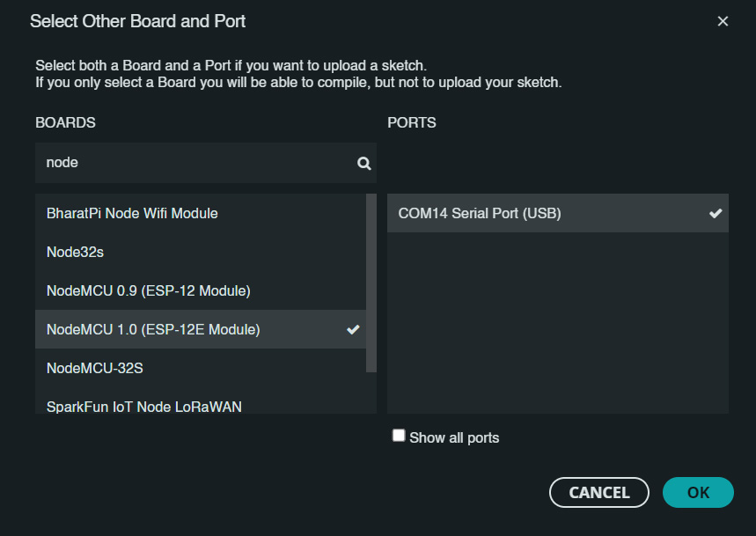Image resolution: width=756 pixels, height=536 pixels.
Task: Click the magnifier icon in board search
Action: [364, 164]
